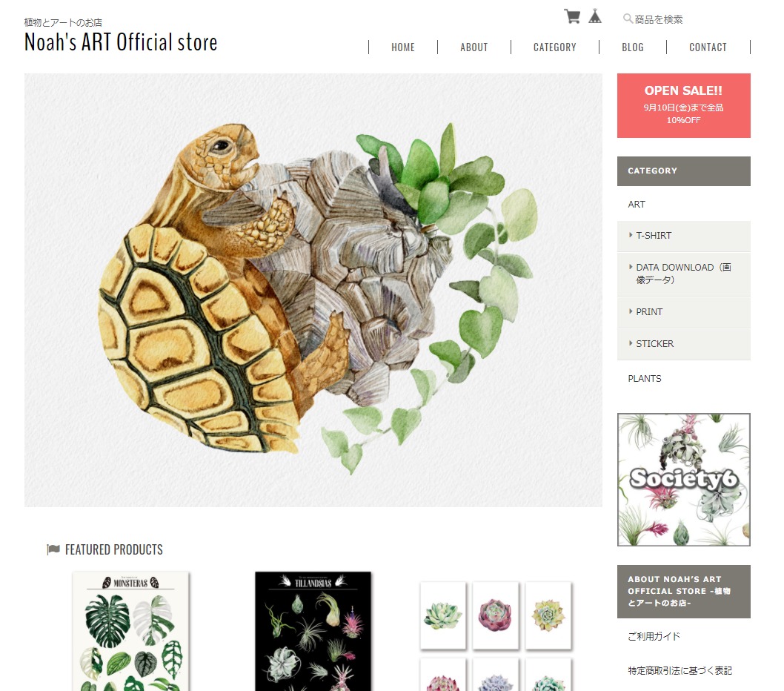This screenshot has width=784, height=691.
Task: Click the search magnifier icon
Action: tap(628, 19)
